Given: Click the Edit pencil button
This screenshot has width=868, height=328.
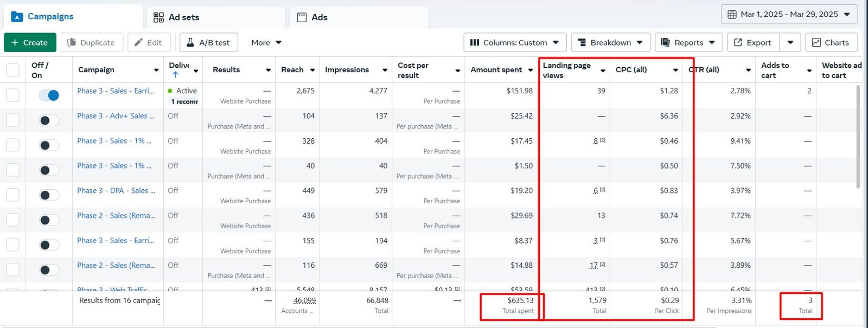Looking at the screenshot, I should coord(148,42).
